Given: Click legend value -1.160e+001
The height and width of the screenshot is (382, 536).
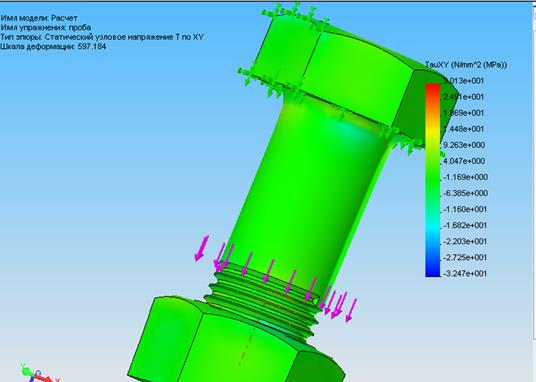Looking at the screenshot, I should coord(465,209).
